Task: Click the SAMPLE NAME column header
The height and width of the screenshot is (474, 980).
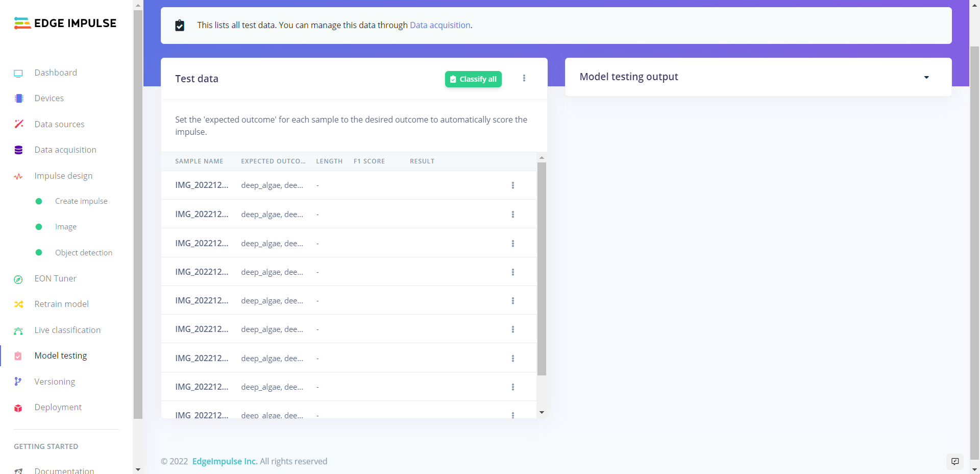Action: click(199, 161)
